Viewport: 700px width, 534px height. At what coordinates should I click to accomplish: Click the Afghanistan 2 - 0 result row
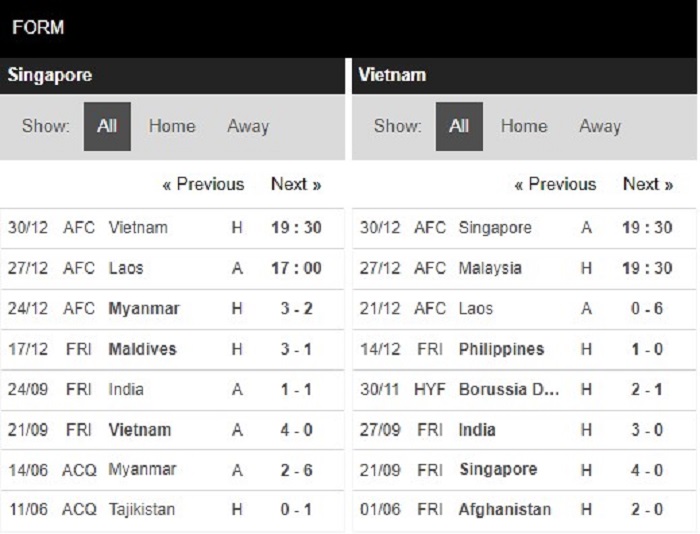[x=524, y=510]
